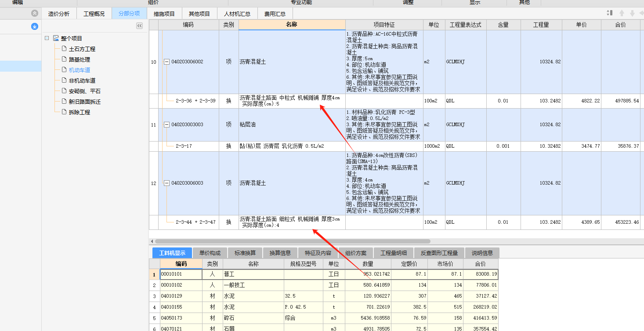Click the move up arrow icon
Image resolution: width=644 pixels, height=331 pixels.
(622, 13)
